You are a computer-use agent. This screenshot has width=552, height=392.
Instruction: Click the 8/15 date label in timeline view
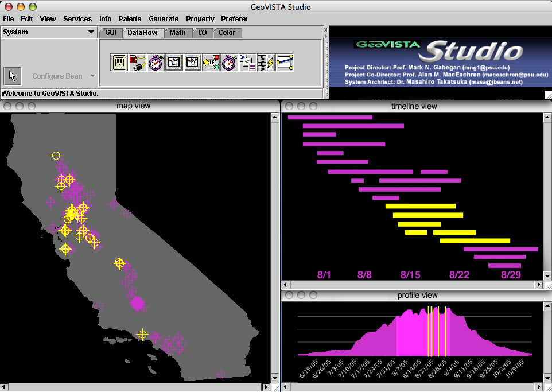point(410,275)
